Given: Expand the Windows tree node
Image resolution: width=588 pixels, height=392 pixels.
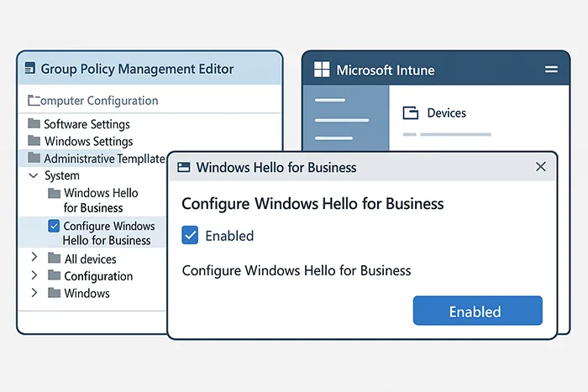Looking at the screenshot, I should click(x=34, y=293).
